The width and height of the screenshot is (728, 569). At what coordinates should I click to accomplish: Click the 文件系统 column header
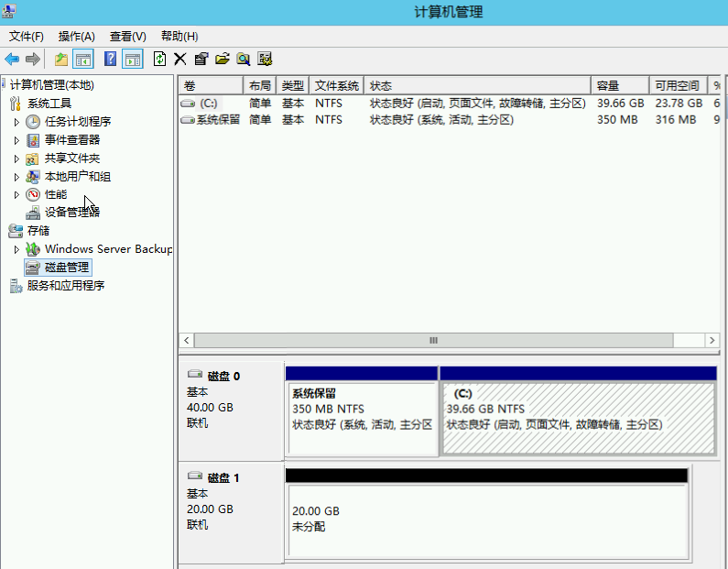pyautogui.click(x=337, y=85)
